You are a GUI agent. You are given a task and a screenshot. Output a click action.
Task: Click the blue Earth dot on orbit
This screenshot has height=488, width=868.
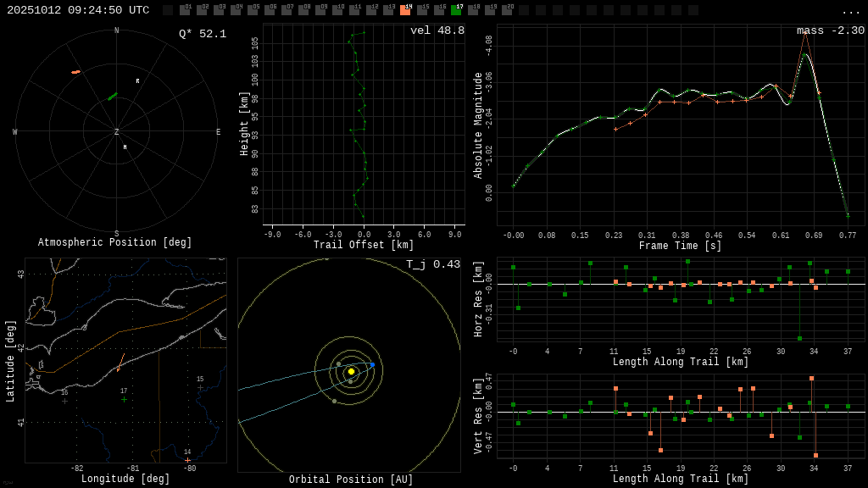coord(372,365)
